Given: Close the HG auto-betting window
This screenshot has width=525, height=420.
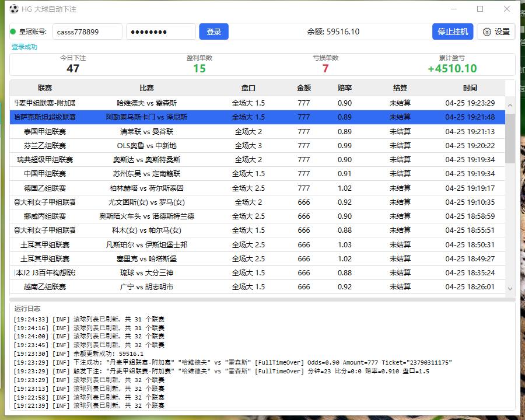Looking at the screenshot, I should (x=507, y=9).
